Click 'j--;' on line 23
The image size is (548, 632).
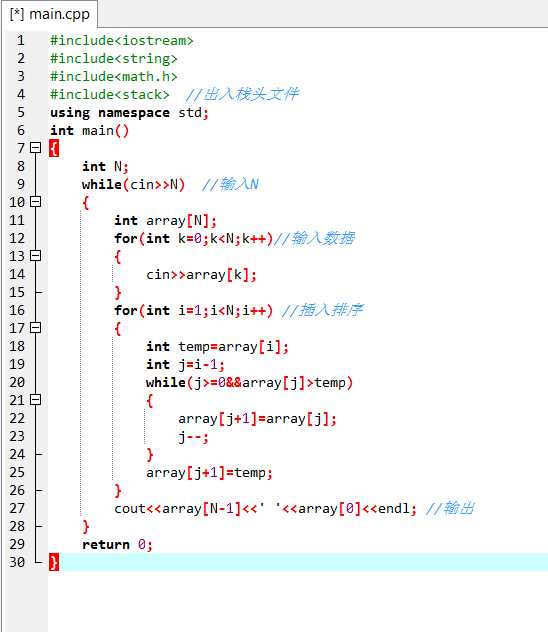(193, 437)
